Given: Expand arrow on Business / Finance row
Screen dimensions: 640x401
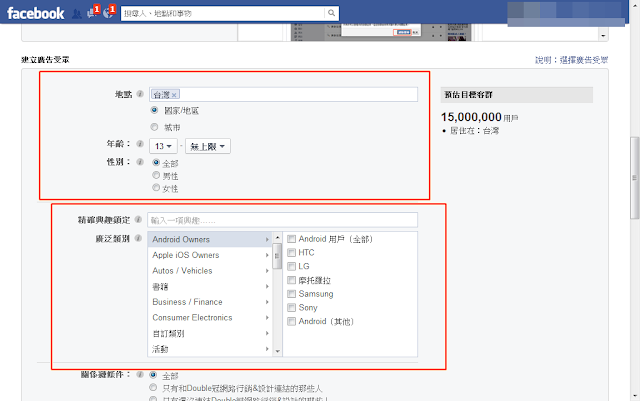Looking at the screenshot, I should pyautogui.click(x=267, y=302).
